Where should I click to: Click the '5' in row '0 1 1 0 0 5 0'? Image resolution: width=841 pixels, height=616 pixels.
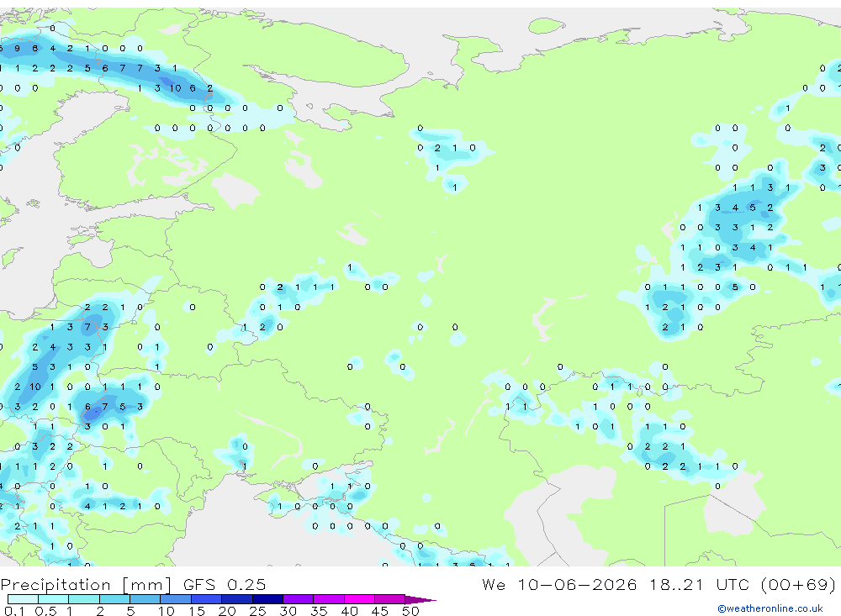point(735,287)
